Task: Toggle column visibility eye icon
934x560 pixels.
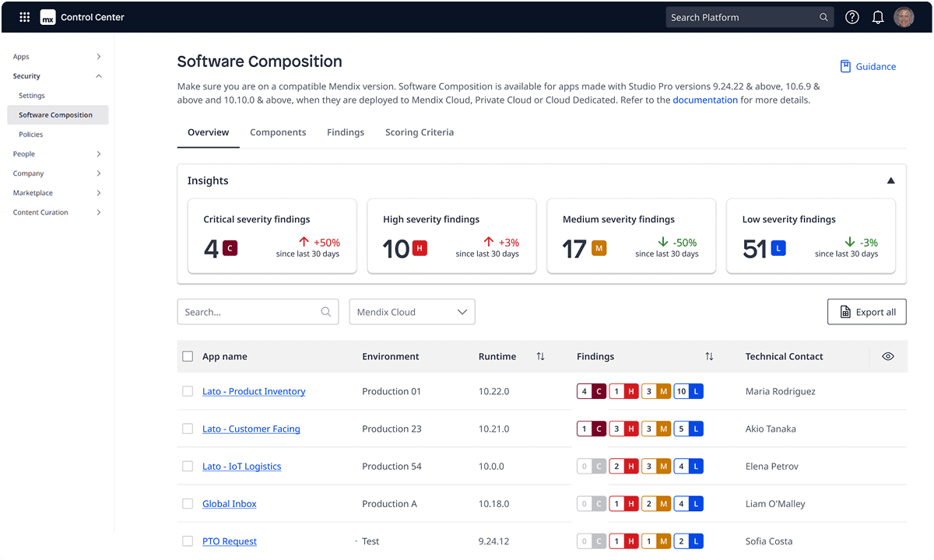Action: pos(888,356)
